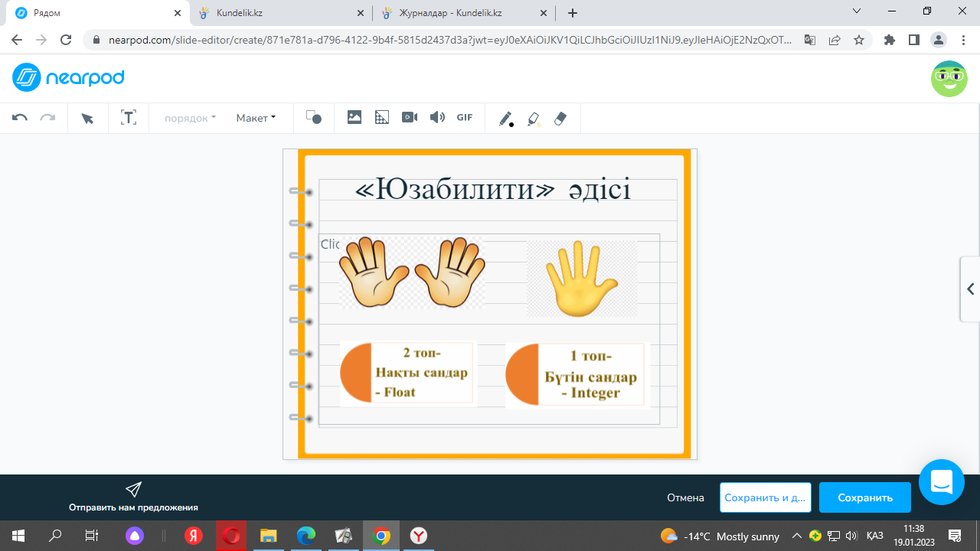Open the Макет layout dropdown
Viewport: 980px width, 551px height.
[256, 118]
